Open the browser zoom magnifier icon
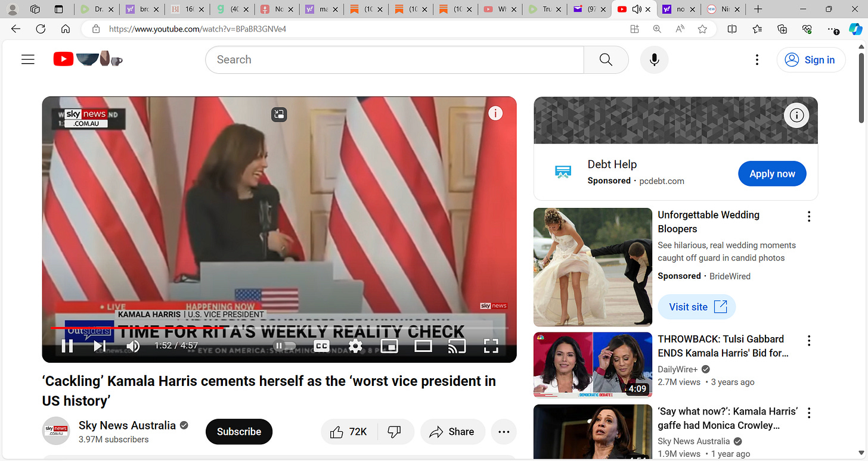 coord(657,29)
